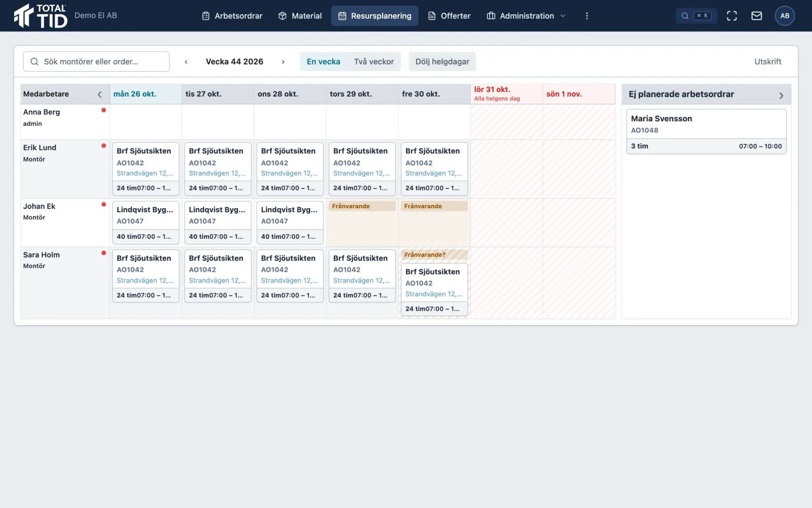The width and height of the screenshot is (812, 508).
Task: Click the mån 26 okt. column header
Action: pyautogui.click(x=146, y=94)
